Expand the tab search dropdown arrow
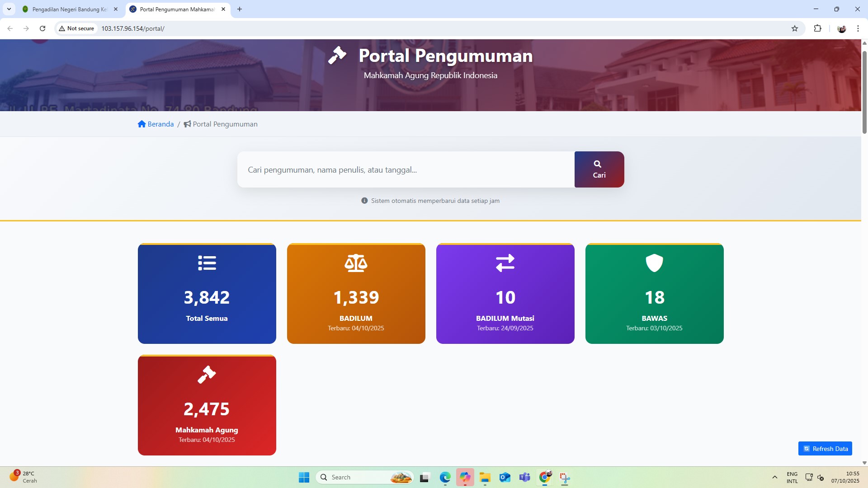The image size is (868, 488). (x=9, y=9)
